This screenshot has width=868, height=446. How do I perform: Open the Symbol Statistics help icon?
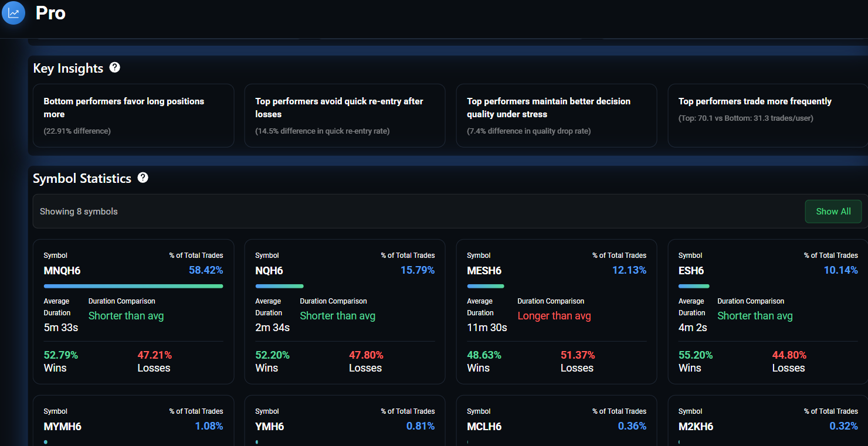tap(143, 178)
